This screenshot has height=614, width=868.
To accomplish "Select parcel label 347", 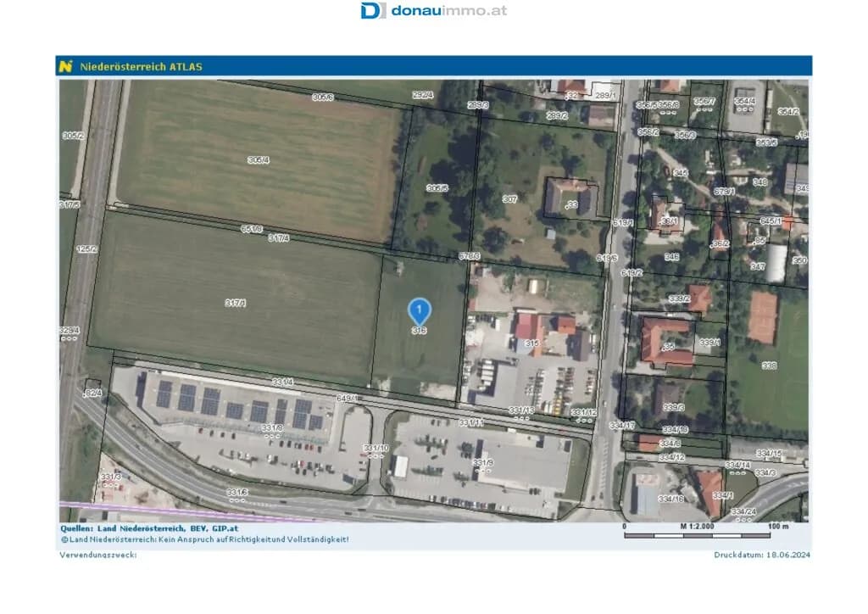I will click(757, 266).
